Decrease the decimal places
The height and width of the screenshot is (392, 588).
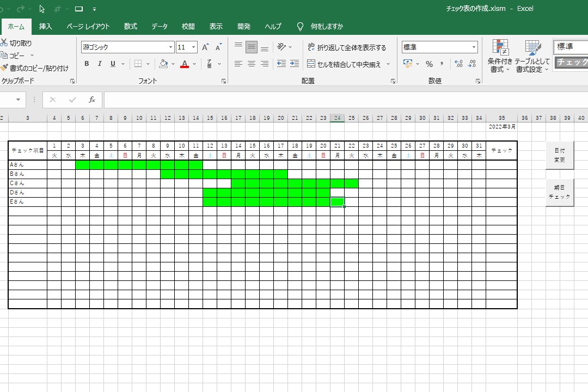[x=471, y=63]
